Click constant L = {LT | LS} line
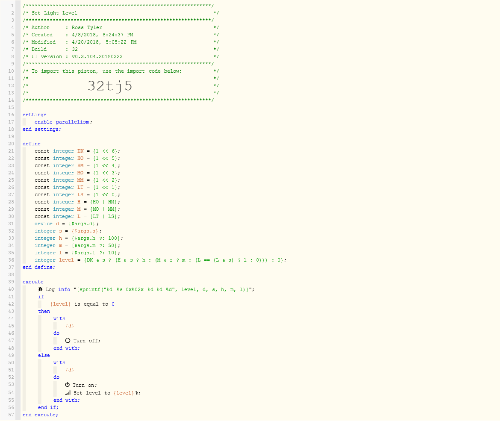This screenshot has height=424, width=504. (77, 216)
